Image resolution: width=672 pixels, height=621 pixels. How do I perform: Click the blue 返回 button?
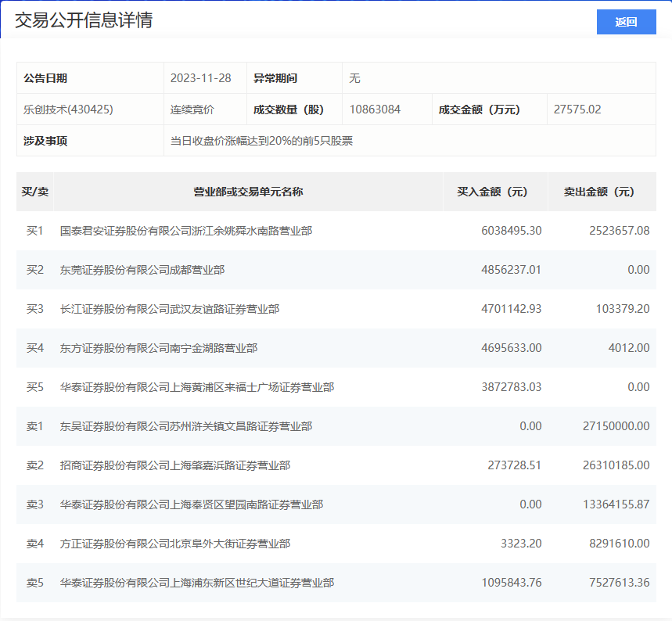[x=626, y=22]
